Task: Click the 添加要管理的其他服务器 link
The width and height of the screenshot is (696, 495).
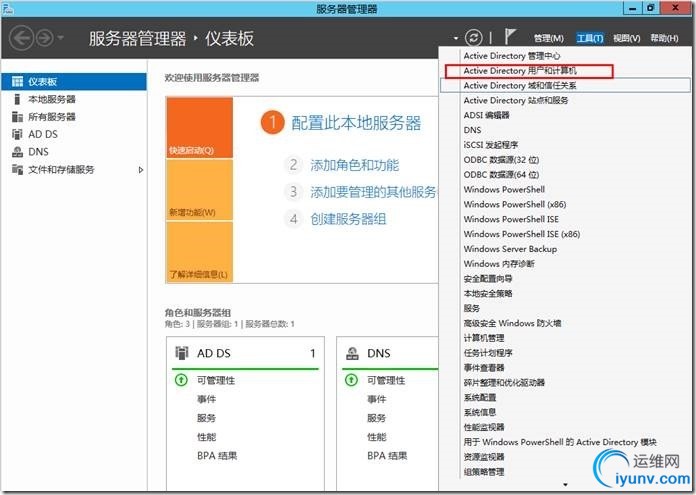Action: pos(374,192)
